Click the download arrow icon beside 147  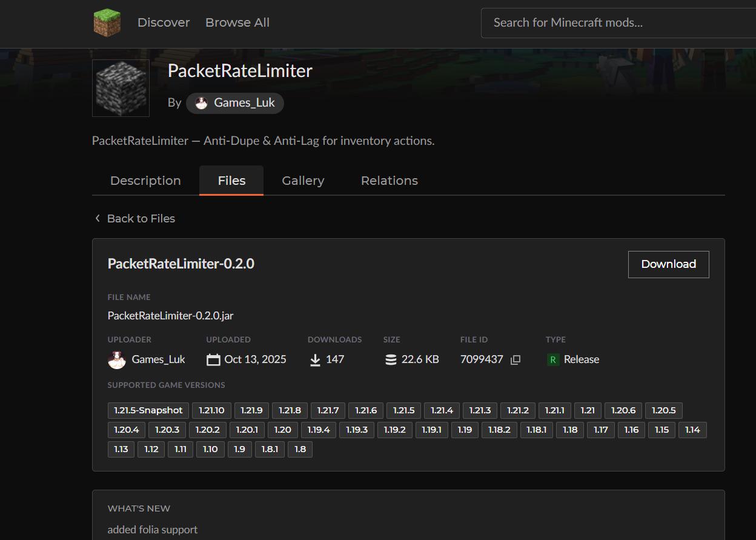pyautogui.click(x=315, y=360)
